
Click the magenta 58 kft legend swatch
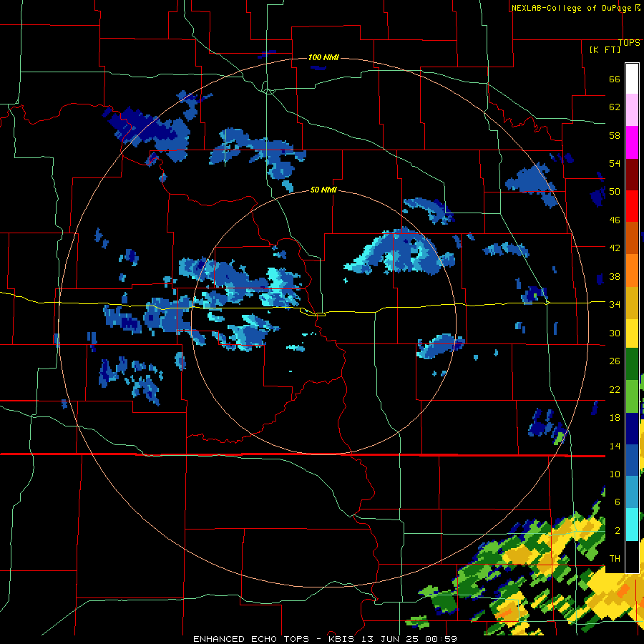(x=632, y=142)
